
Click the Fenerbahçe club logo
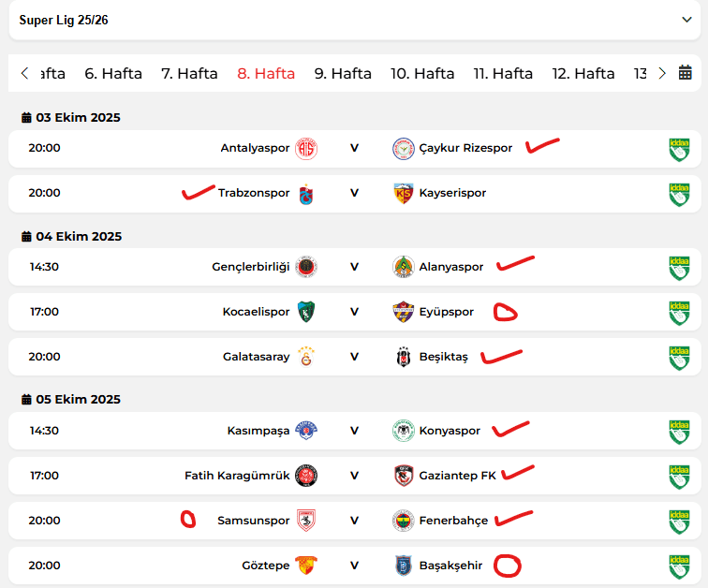pyautogui.click(x=404, y=521)
